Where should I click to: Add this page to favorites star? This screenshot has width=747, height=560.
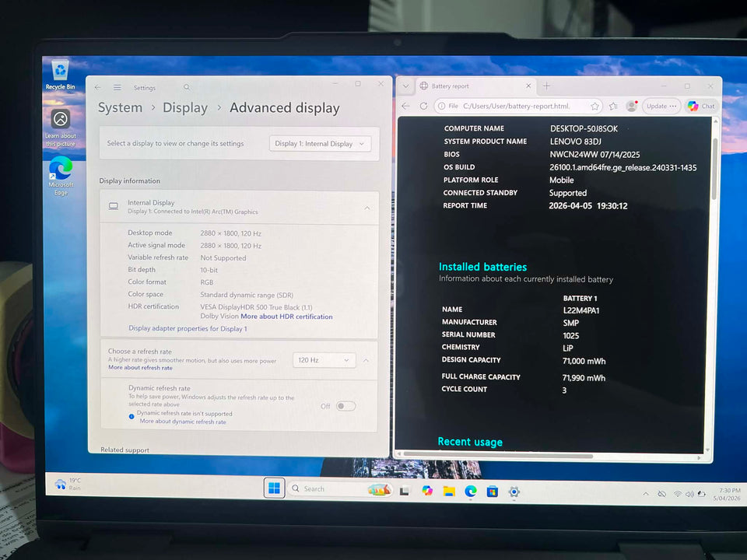click(594, 107)
